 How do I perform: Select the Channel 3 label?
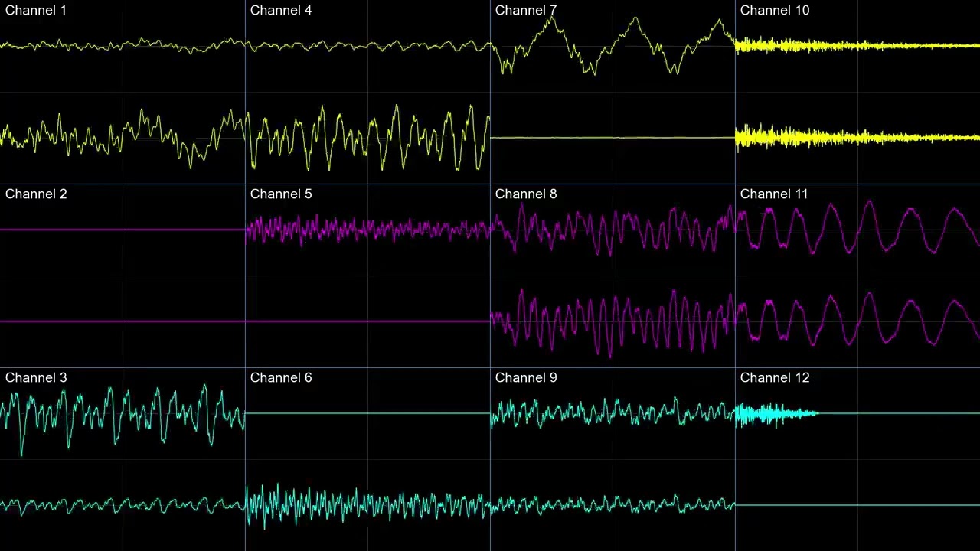[36, 378]
